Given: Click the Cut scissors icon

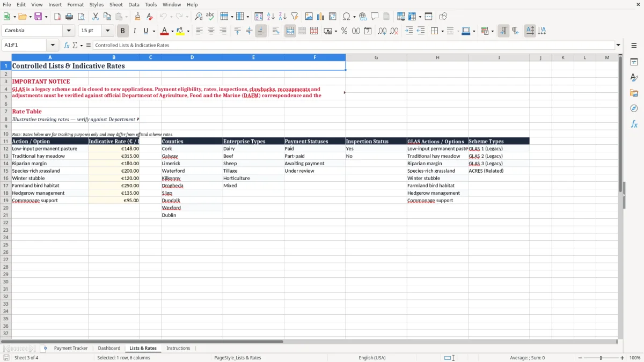Looking at the screenshot, I should (96, 17).
